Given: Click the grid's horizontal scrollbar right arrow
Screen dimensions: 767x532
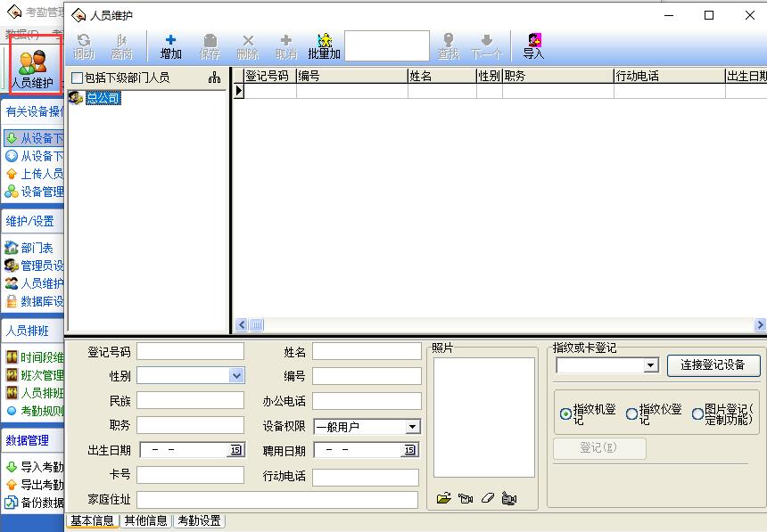Looking at the screenshot, I should [760, 325].
